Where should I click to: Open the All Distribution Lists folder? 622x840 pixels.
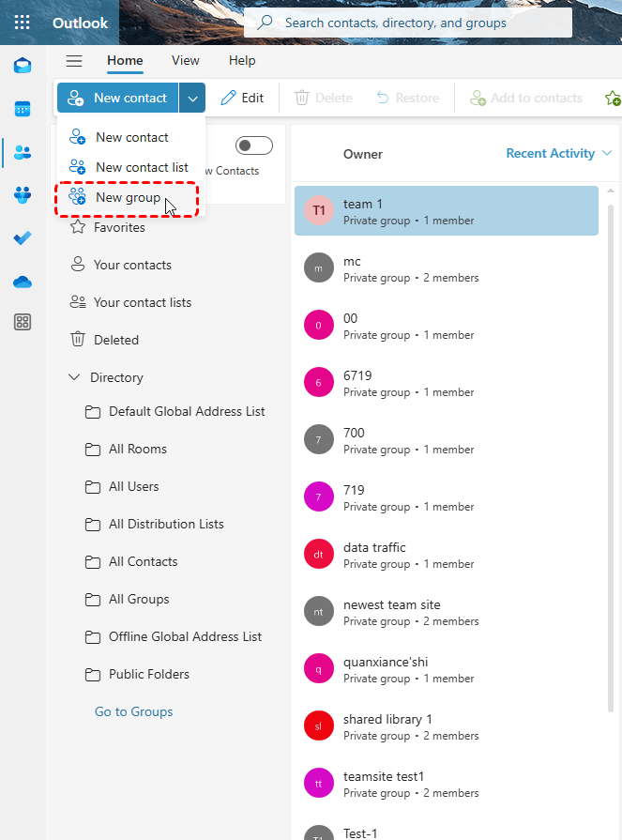tap(166, 524)
